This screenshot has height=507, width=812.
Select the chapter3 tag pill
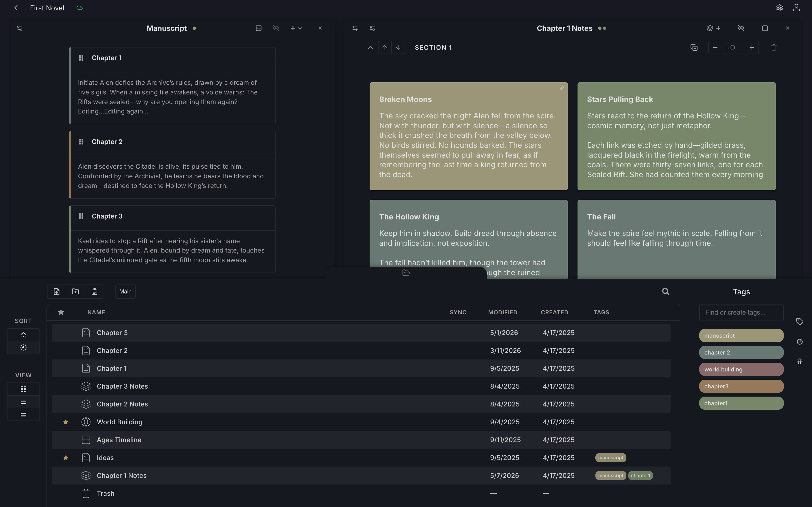741,386
